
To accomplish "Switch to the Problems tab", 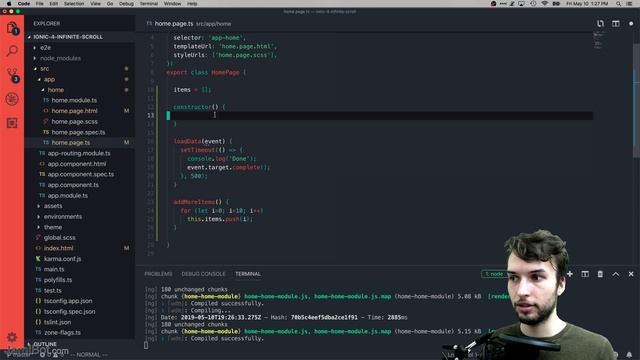I will tap(158, 274).
